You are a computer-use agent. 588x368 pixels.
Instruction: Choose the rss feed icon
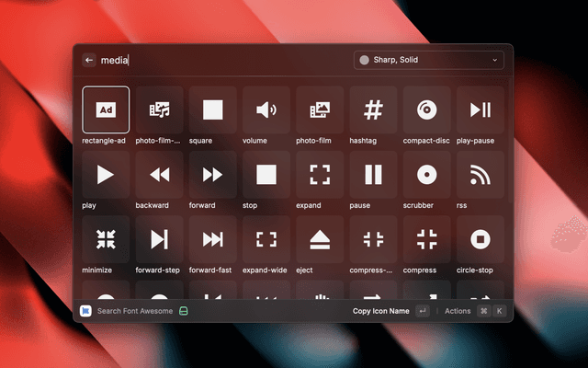click(480, 175)
